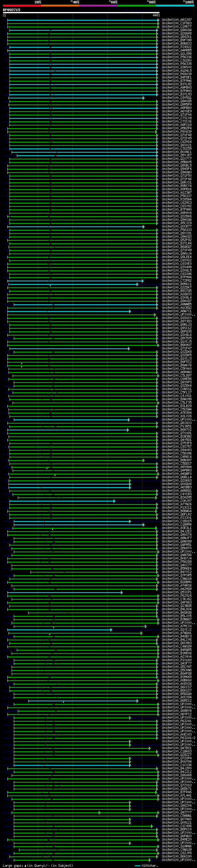The width and height of the screenshot is (197, 868).
Task: Select UniRef100_Q71F44 entry
Action: coord(177,115)
